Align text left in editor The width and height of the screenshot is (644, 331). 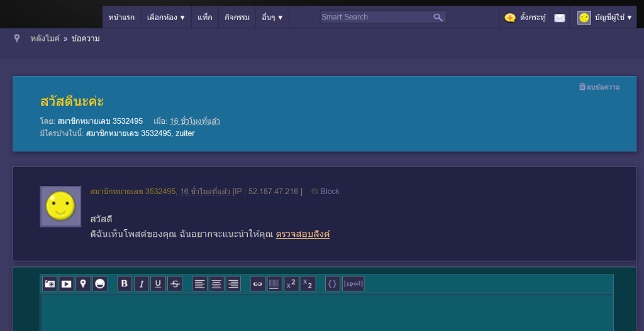[x=200, y=284]
